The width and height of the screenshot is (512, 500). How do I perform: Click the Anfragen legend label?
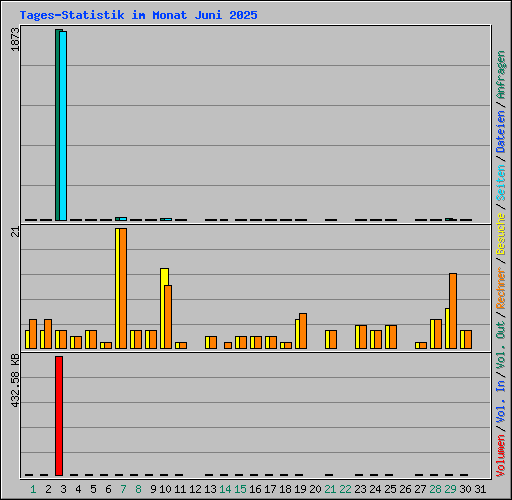click(501, 75)
